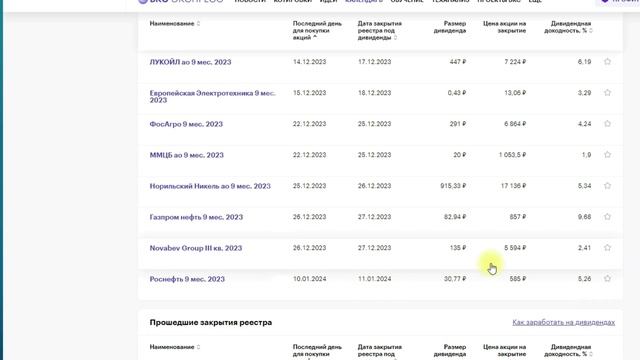Add Роснефть 9 мес. 2023 to favorites
The width and height of the screenshot is (640, 360).
(x=607, y=279)
